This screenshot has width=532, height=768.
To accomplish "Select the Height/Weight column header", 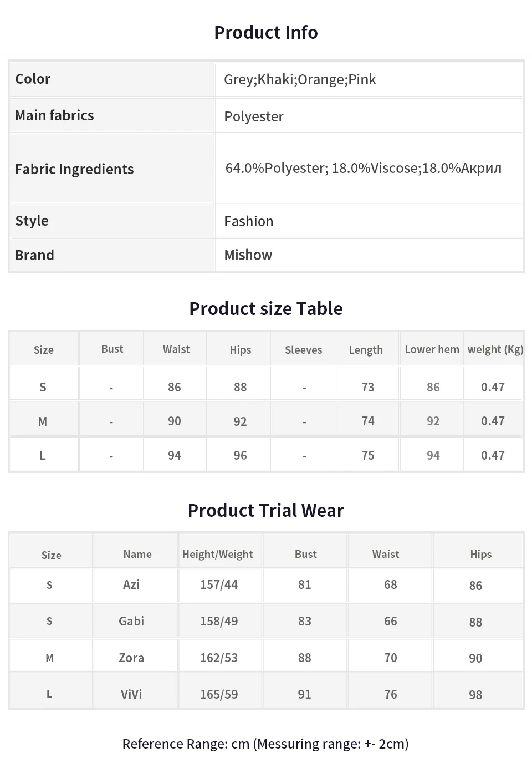I will click(217, 554).
